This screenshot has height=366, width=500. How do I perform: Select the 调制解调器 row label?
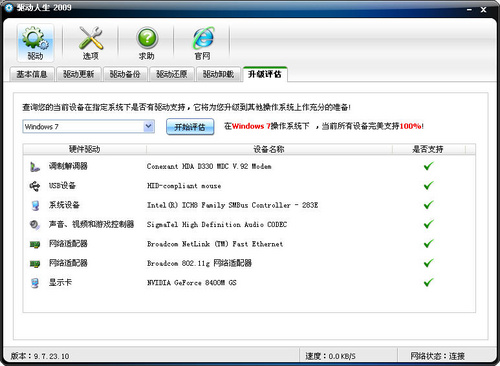68,166
